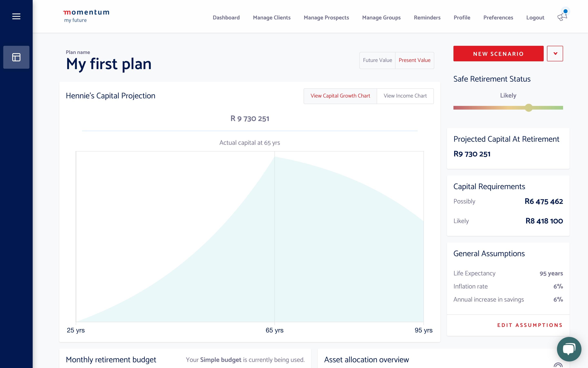Open announcements via the megaphone icon
Image resolution: width=588 pixels, height=368 pixels.
[x=562, y=17]
